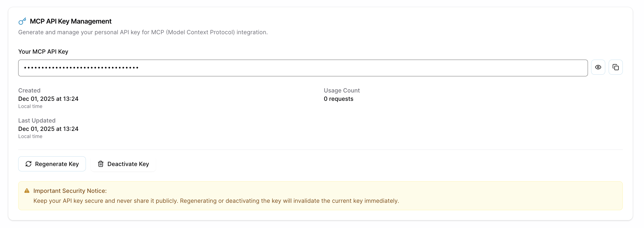Click the security notice message text

point(216,201)
